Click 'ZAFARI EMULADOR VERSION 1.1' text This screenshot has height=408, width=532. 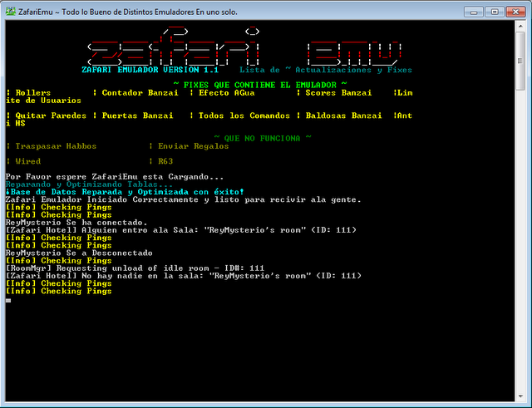(x=150, y=70)
